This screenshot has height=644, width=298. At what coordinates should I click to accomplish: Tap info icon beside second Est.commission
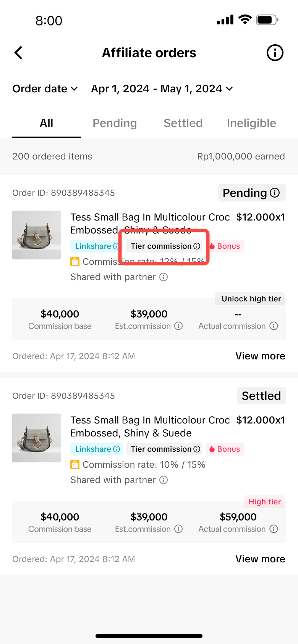[178, 529]
